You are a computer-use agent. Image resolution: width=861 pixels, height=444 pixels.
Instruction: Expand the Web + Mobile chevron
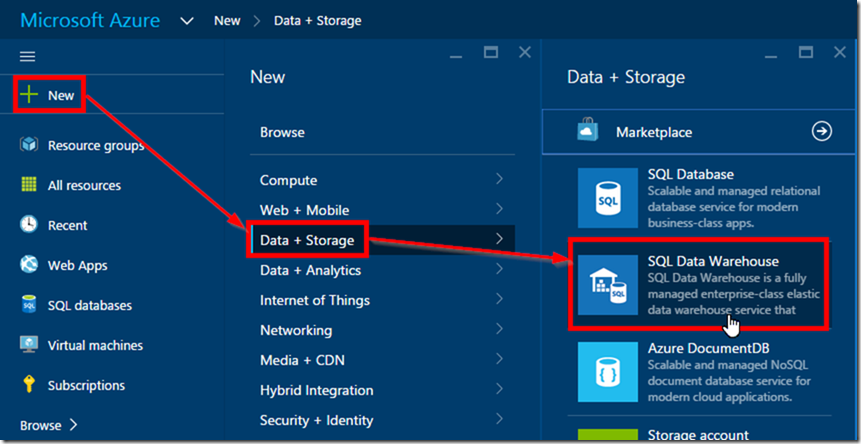(x=499, y=209)
